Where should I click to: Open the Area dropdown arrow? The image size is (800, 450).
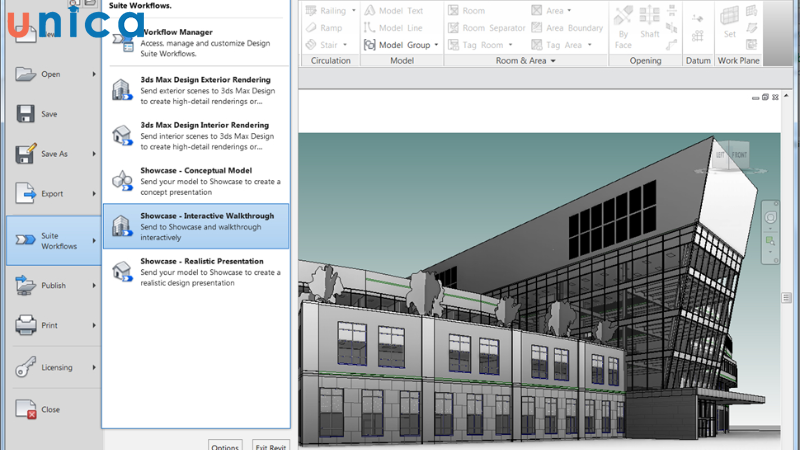pos(569,10)
